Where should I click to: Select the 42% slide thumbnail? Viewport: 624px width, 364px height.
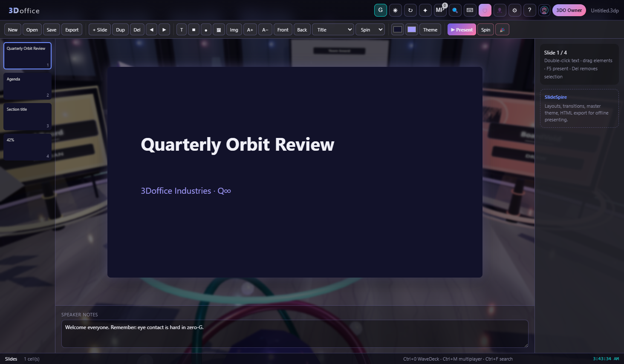(x=27, y=147)
